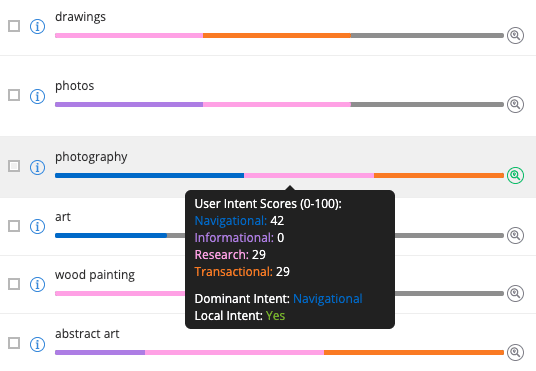The width and height of the screenshot is (536, 371).
Task: Open info icon for abstract art keyword
Action: [37, 344]
